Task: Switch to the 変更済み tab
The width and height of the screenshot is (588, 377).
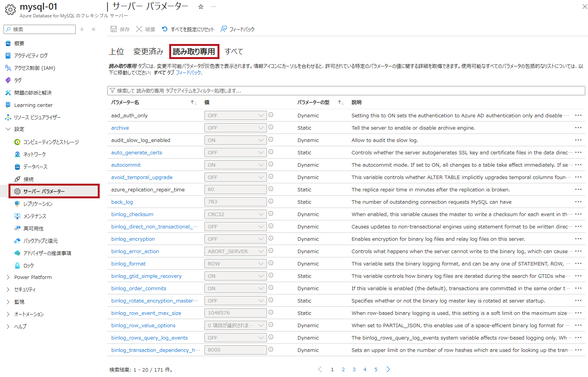Action: click(x=148, y=52)
